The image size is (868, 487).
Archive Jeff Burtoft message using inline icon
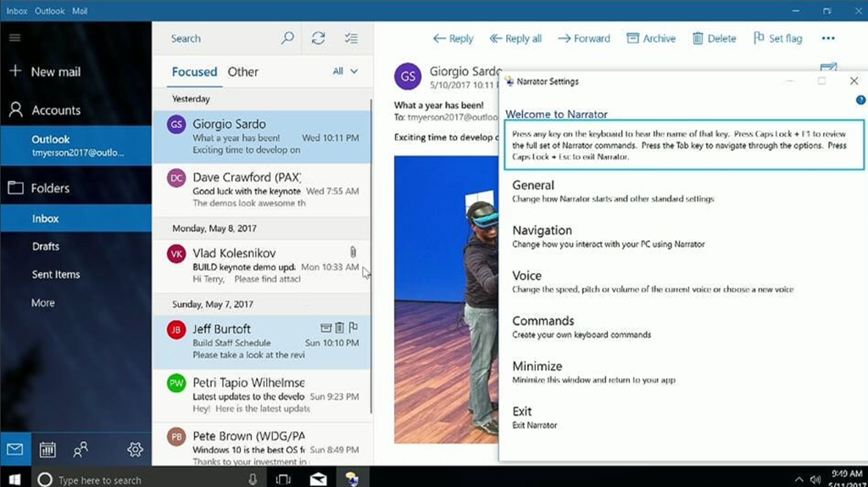click(x=325, y=327)
